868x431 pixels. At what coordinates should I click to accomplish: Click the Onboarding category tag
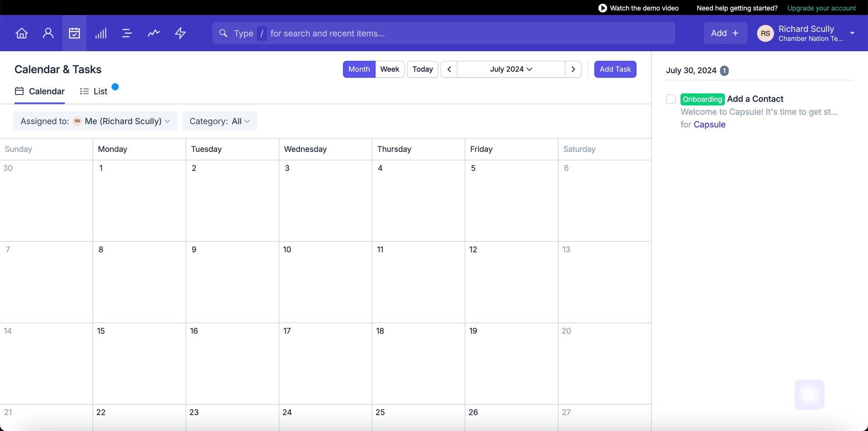(703, 99)
